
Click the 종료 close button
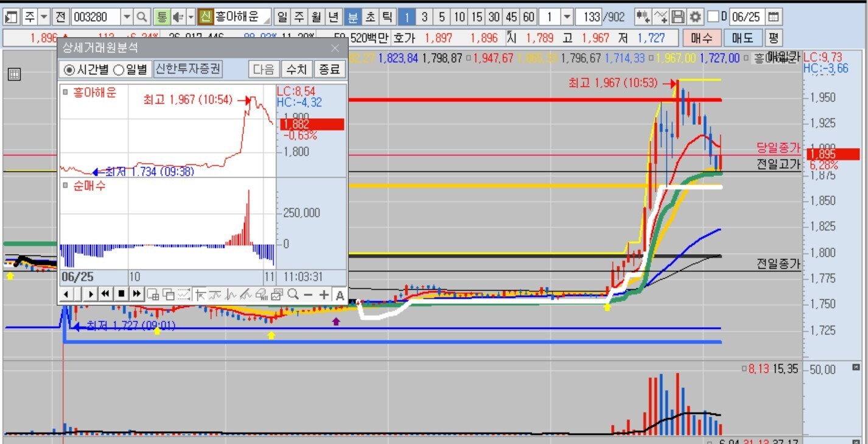[x=330, y=69]
